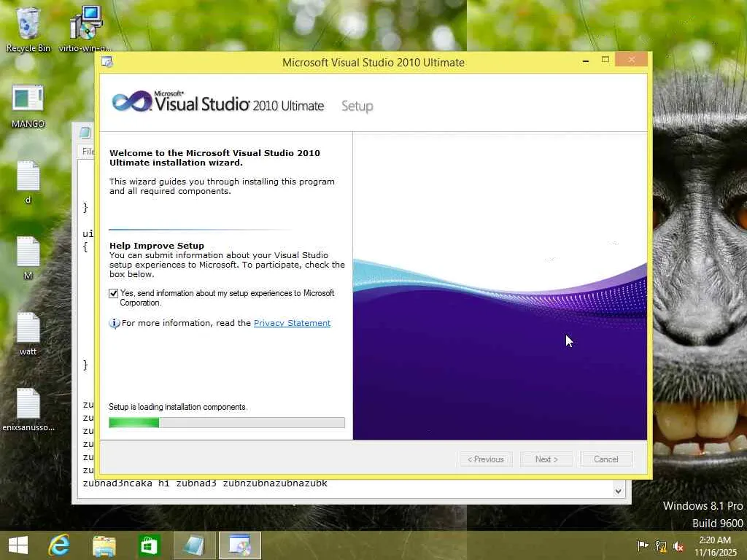Open the File menu in Notepad

(x=88, y=152)
